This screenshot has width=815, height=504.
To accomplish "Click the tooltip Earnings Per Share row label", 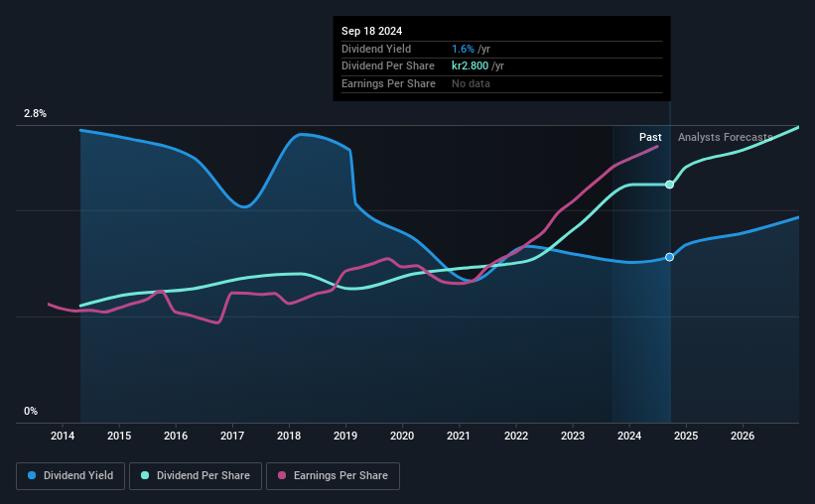I will click(x=388, y=83).
